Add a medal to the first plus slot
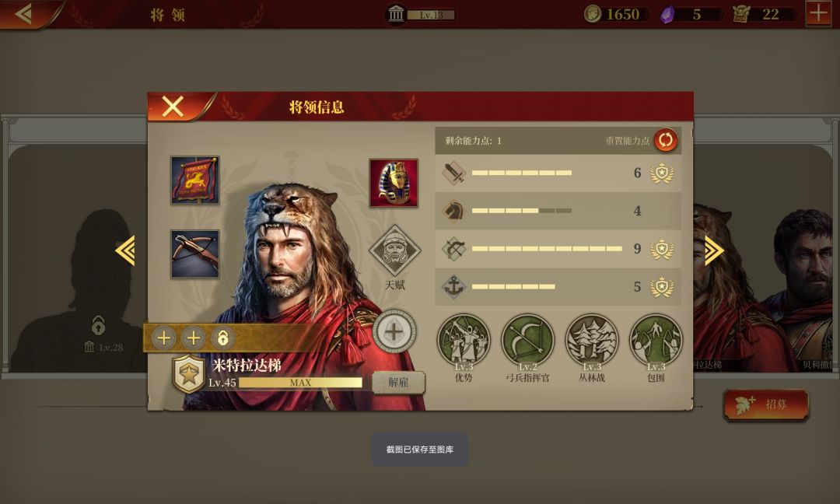This screenshot has height=504, width=840. (x=164, y=338)
